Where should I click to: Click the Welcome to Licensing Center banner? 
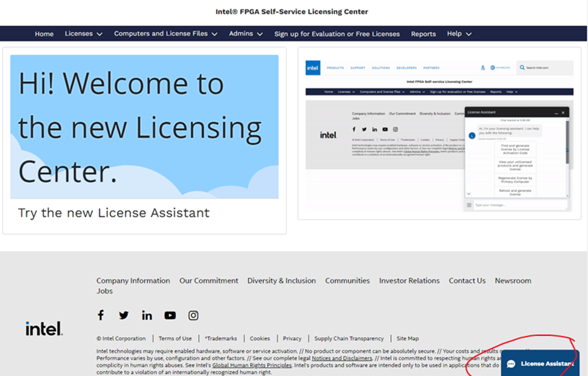144,127
